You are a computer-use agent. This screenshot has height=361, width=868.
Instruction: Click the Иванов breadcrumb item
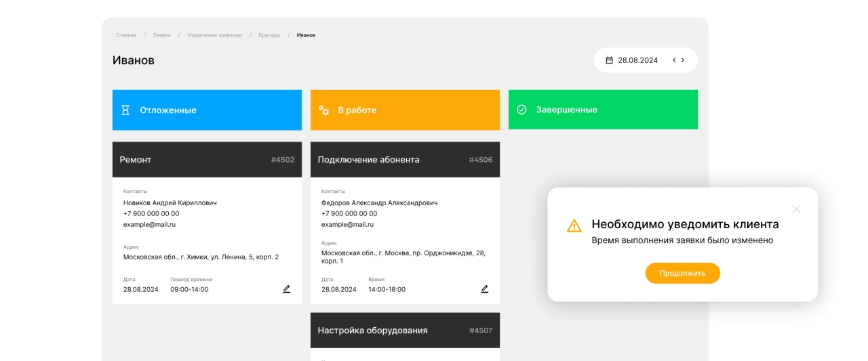[x=306, y=35]
